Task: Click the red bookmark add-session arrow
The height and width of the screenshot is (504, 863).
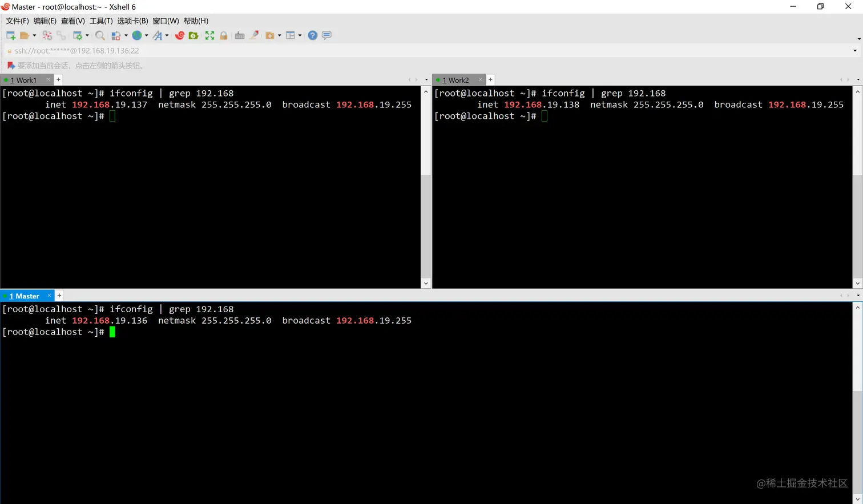Action: click(10, 66)
